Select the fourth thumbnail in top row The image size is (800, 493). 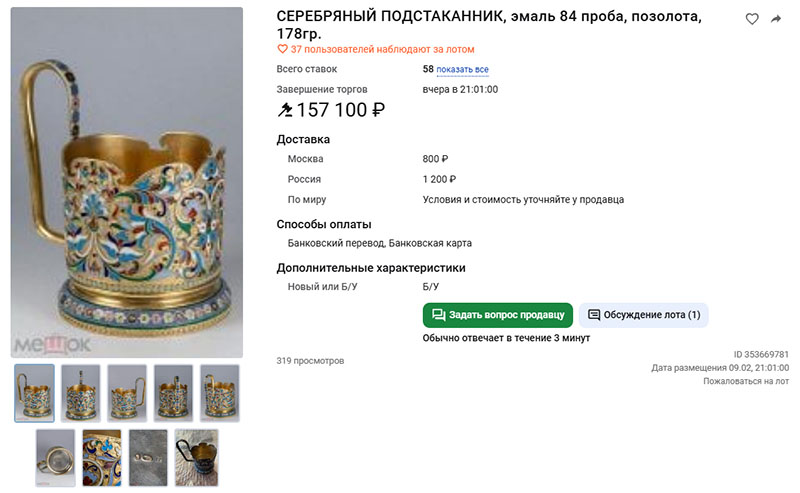point(173,393)
